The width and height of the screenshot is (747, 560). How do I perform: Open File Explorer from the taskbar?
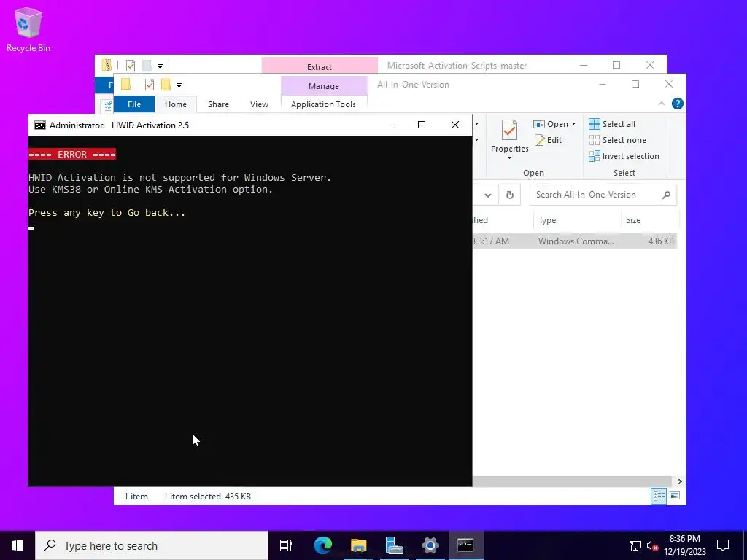359,545
